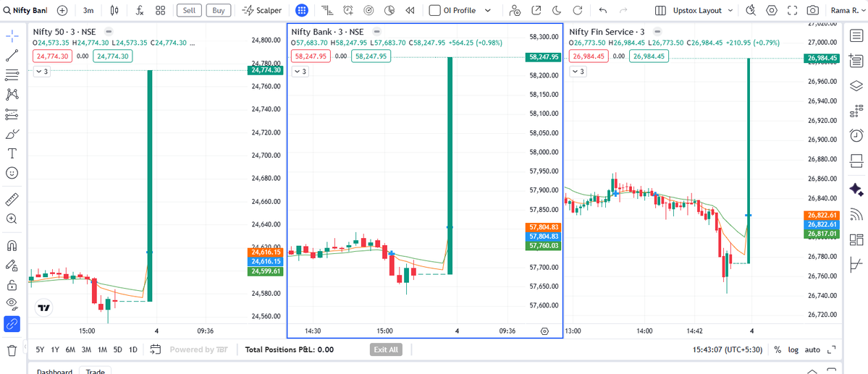
Task: Click the Exit All positions button
Action: click(386, 349)
